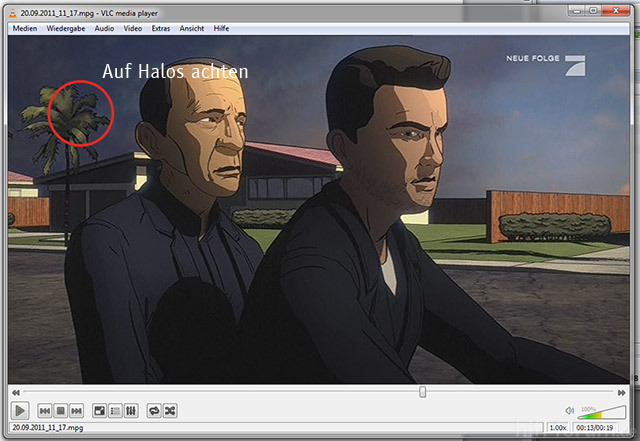
Task: Click status bar filename 20.09.2011_11_17.mpg
Action: (x=48, y=428)
